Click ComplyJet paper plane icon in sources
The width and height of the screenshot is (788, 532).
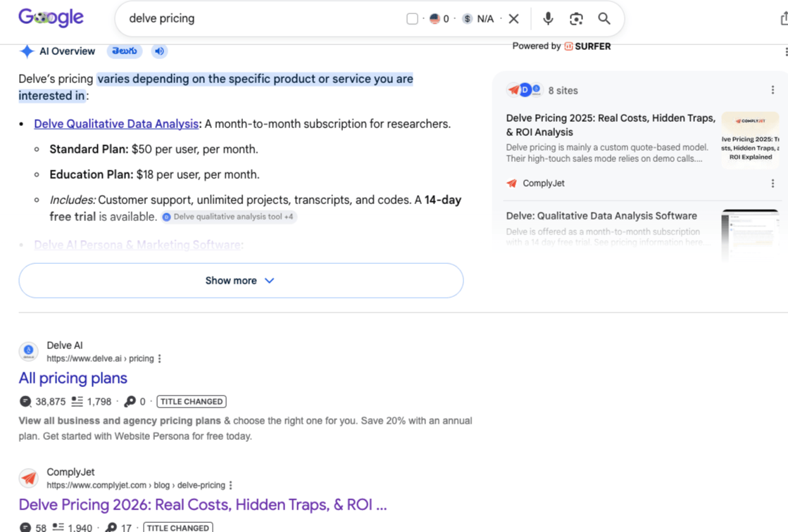[511, 184]
